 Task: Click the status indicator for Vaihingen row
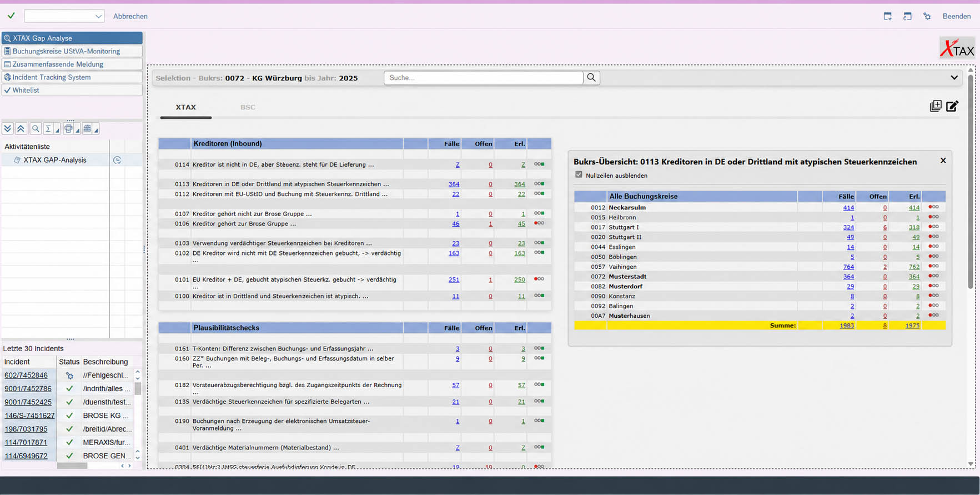934,266
